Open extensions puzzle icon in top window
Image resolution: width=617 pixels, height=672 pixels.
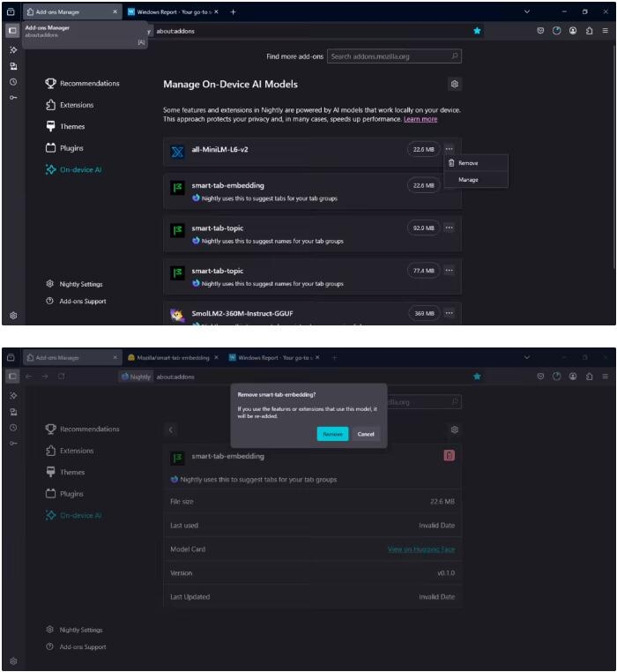(589, 31)
